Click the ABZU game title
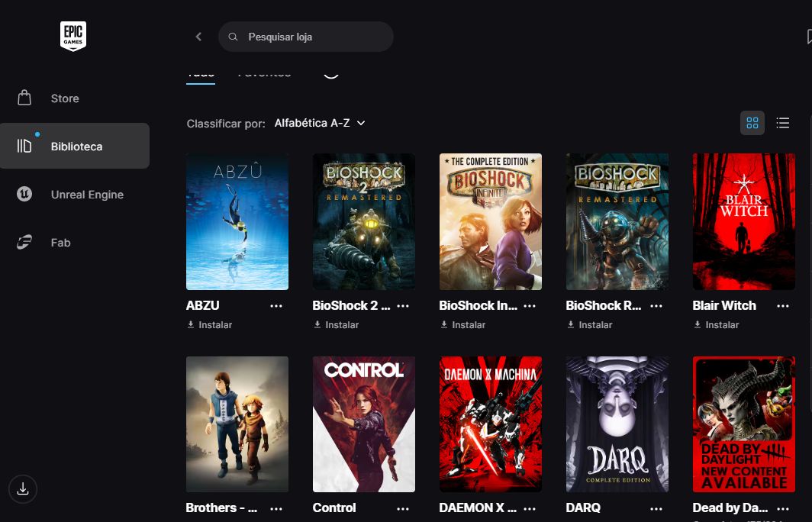Viewport: 812px width, 522px height. (203, 305)
